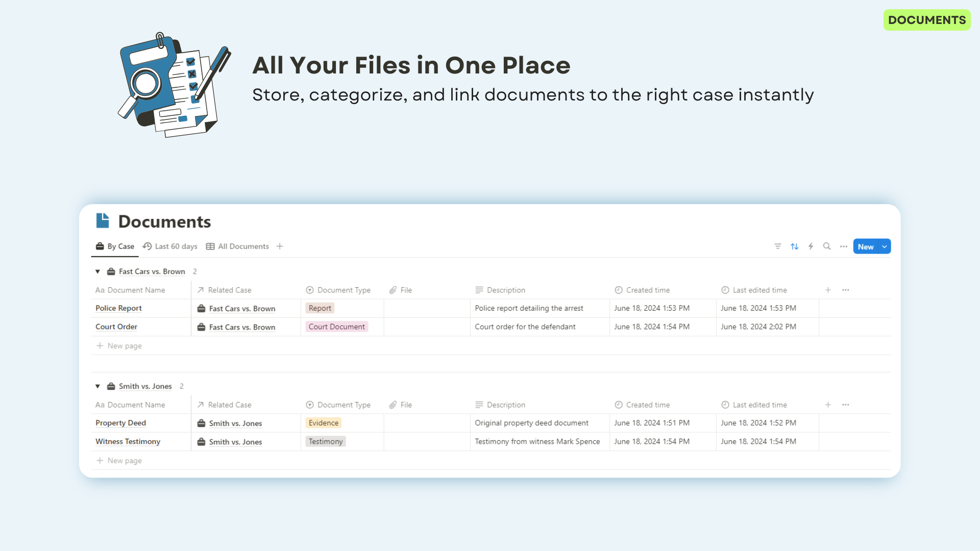Open the database options ellipsis icon
Screen dimensions: 980x551
coord(844,246)
